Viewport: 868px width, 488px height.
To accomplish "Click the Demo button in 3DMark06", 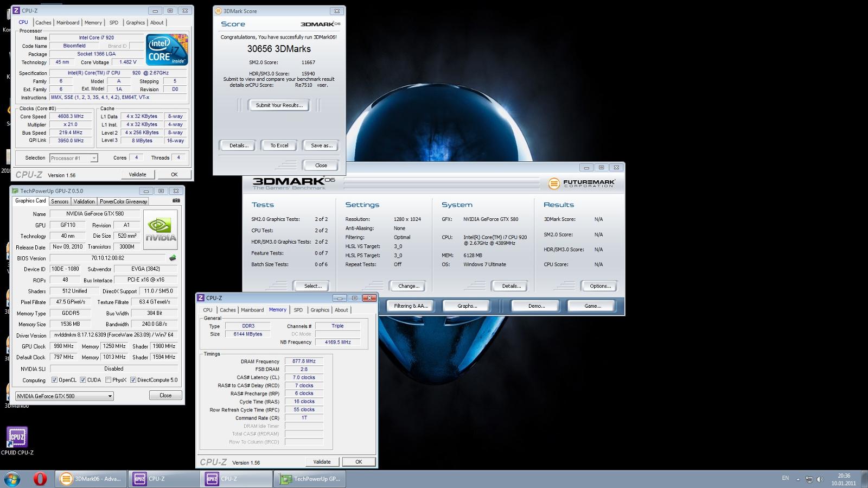I will click(x=537, y=306).
